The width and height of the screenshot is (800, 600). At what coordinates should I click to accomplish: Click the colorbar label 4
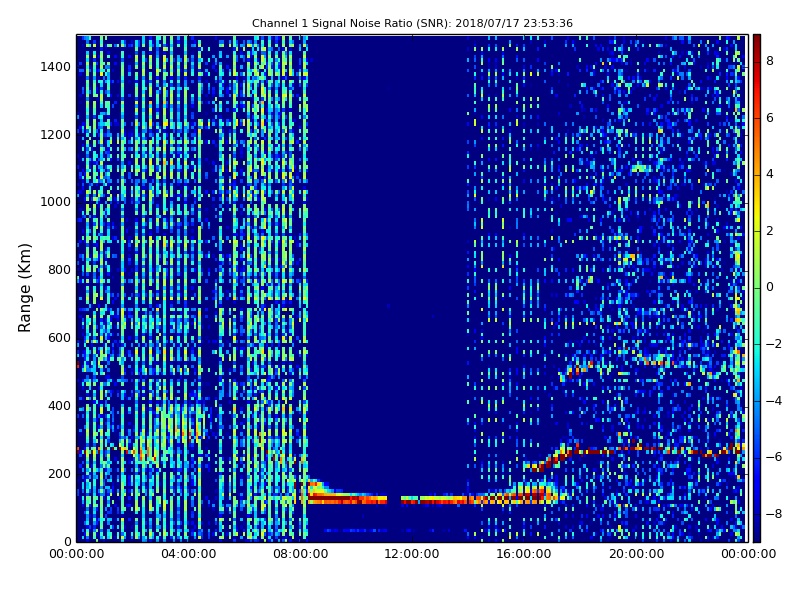pos(770,174)
